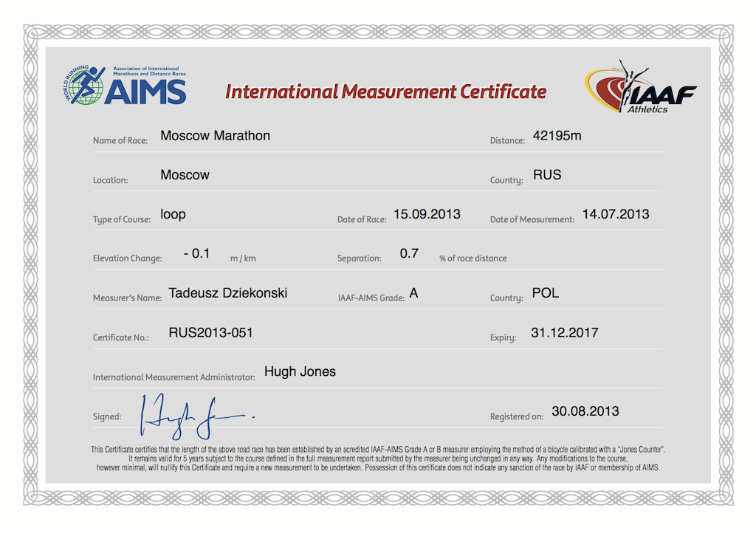Select the measurer country 'POL'
This screenshot has height=536, width=756.
pyautogui.click(x=546, y=293)
